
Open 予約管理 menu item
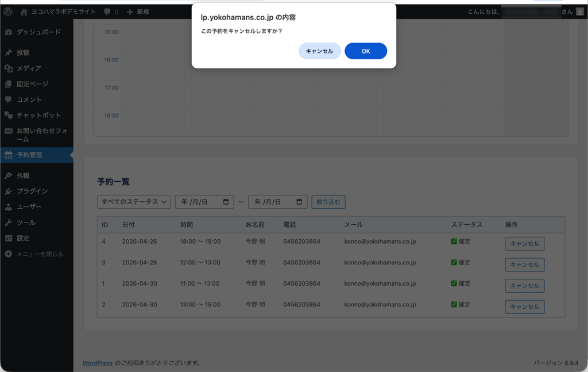(x=29, y=155)
